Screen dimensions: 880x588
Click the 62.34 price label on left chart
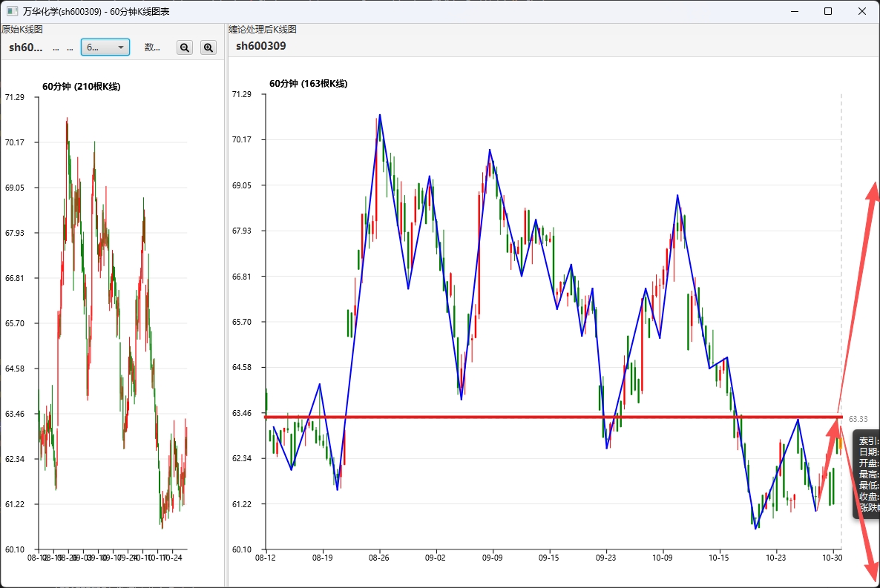(x=15, y=459)
